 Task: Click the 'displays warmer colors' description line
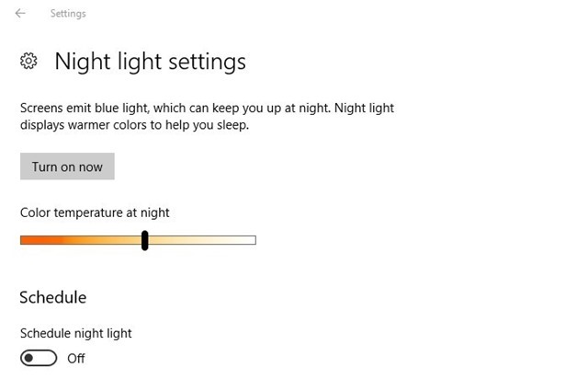(x=134, y=124)
